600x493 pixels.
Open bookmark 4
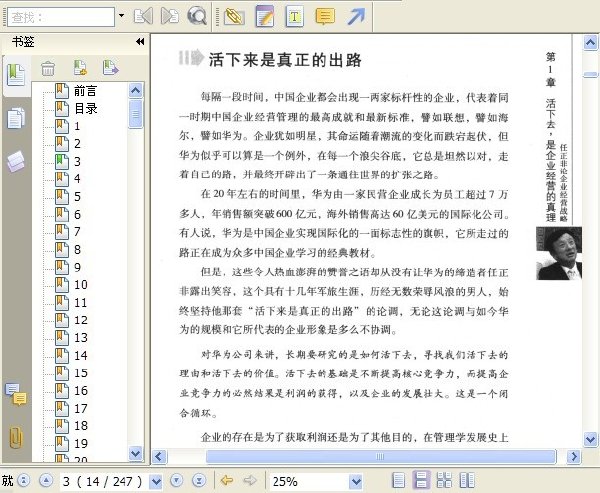[x=68, y=179]
